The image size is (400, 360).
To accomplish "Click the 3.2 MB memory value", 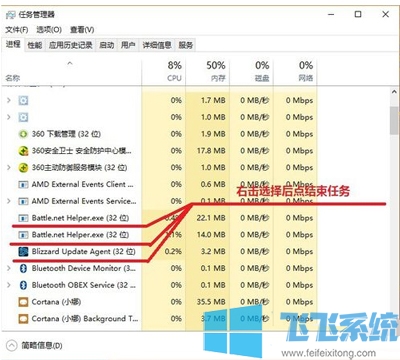I will coord(213,251).
